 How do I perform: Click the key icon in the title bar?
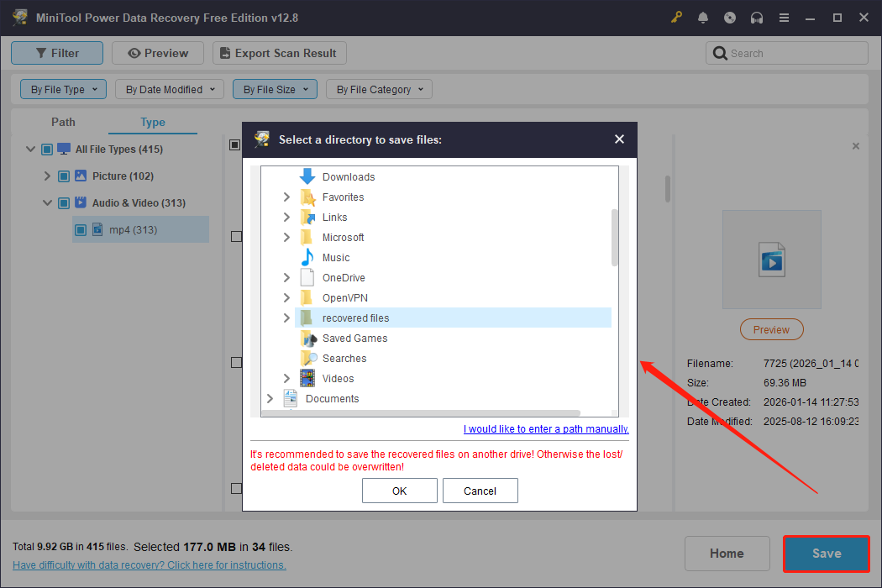pos(676,17)
